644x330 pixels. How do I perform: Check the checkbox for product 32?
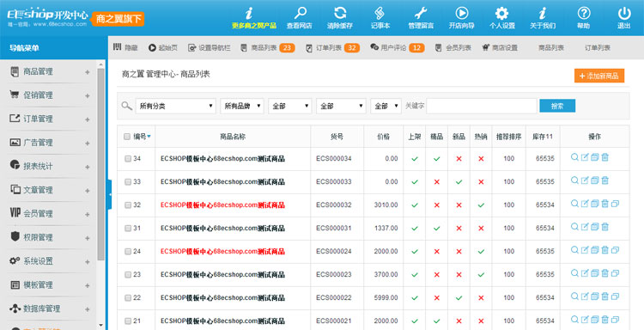(128, 205)
